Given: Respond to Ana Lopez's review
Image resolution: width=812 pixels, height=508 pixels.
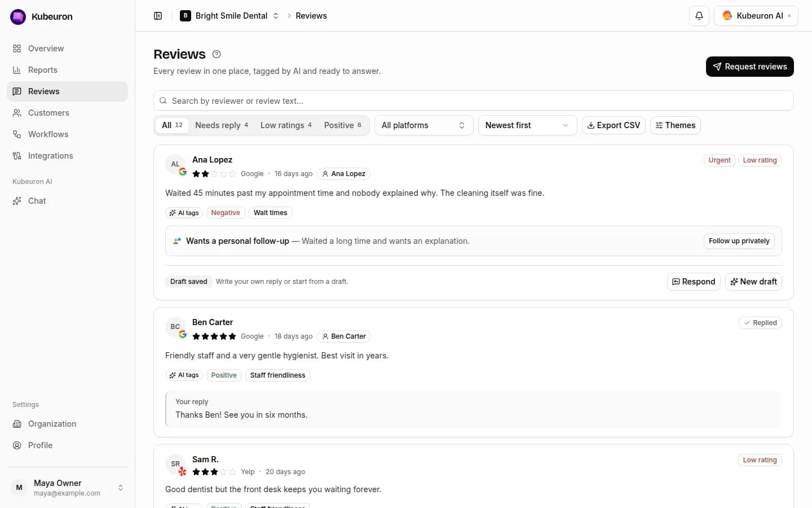Looking at the screenshot, I should coord(694,282).
